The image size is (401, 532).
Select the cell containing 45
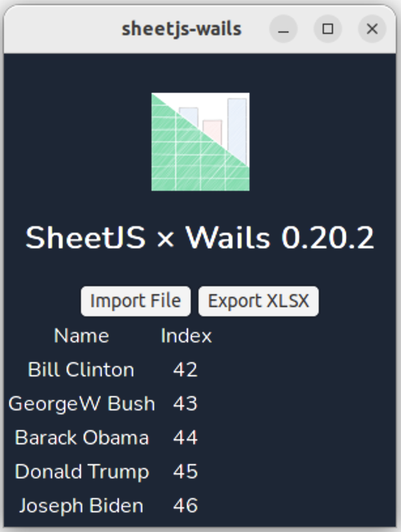[x=185, y=472]
